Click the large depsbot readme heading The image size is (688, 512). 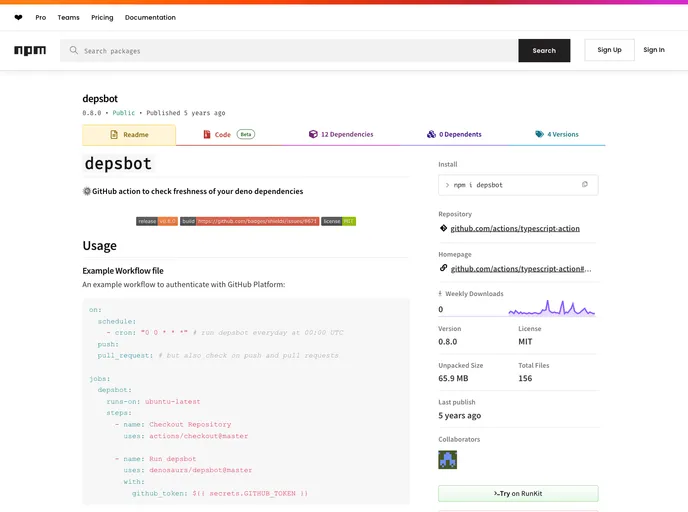(118, 164)
